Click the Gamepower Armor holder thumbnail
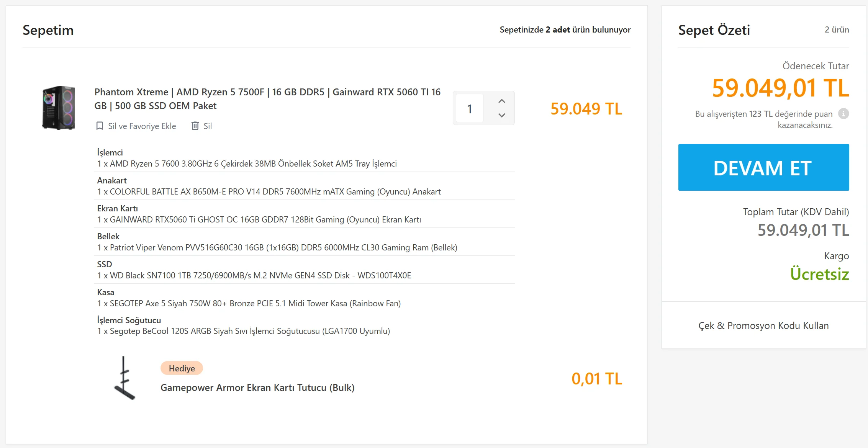868x448 pixels. pos(124,378)
